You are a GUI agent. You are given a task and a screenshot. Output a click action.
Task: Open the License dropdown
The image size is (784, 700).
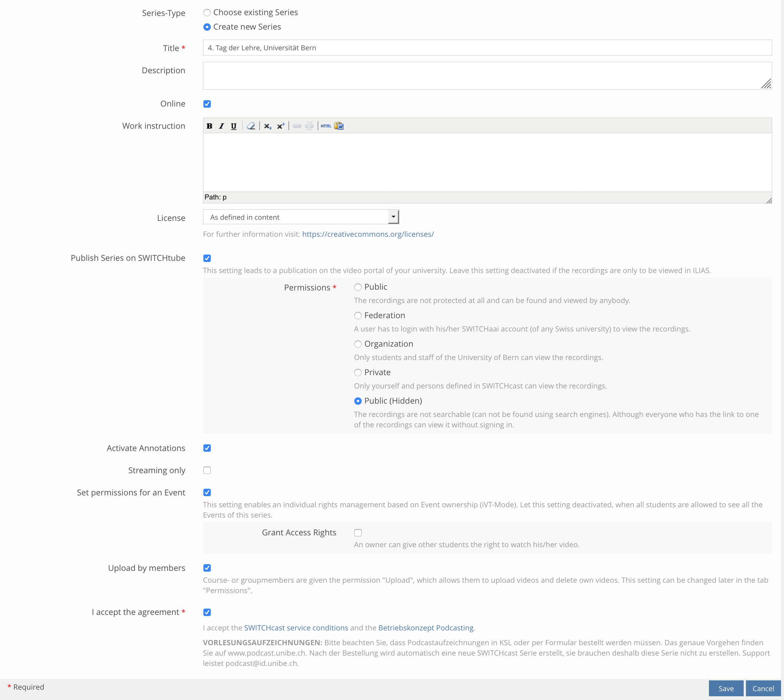301,217
